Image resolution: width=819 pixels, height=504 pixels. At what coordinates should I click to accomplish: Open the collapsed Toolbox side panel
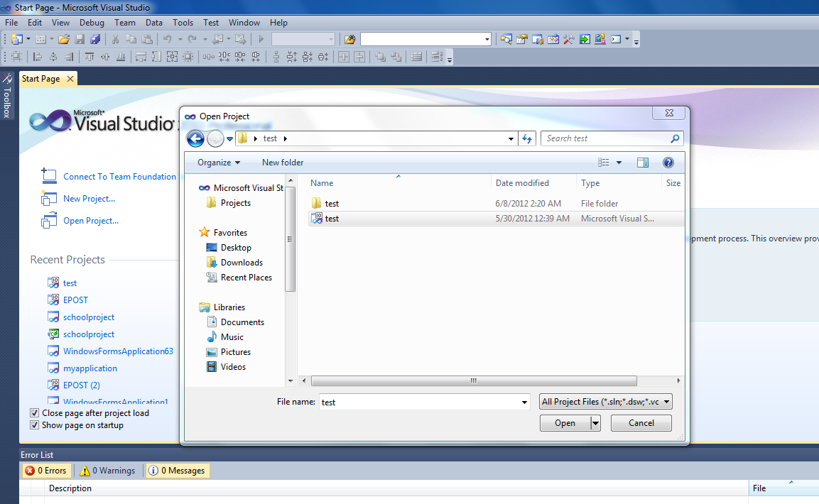7,95
